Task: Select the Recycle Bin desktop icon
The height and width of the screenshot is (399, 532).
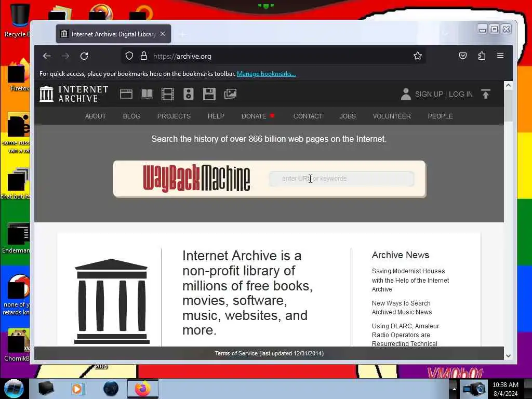Action: [17, 20]
